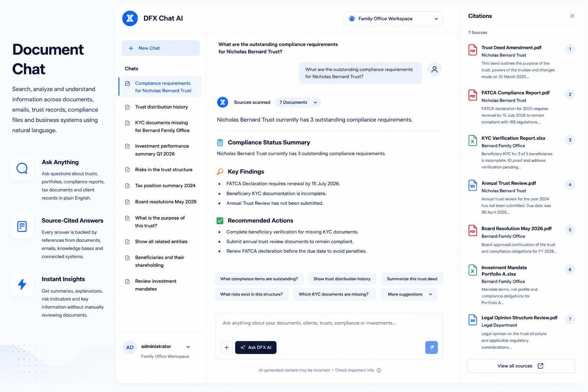Click the Instant Insights lightning icon
588x392 pixels.
pyautogui.click(x=22, y=284)
